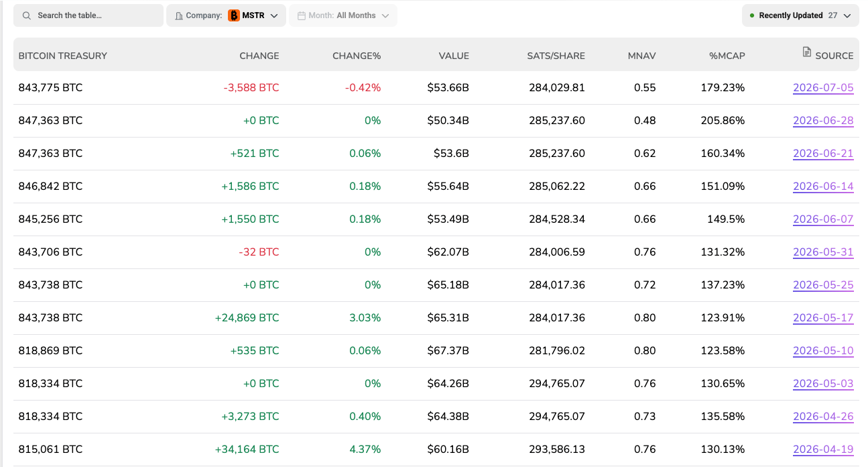Screen dimensions: 868x467
Task: Click the 843,706 BTC treasury cell
Action: tap(51, 252)
